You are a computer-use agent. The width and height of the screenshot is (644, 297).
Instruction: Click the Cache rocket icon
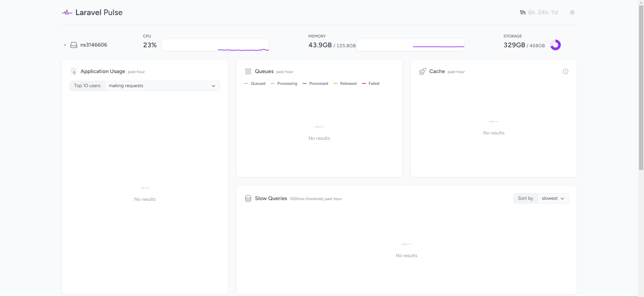pyautogui.click(x=423, y=71)
